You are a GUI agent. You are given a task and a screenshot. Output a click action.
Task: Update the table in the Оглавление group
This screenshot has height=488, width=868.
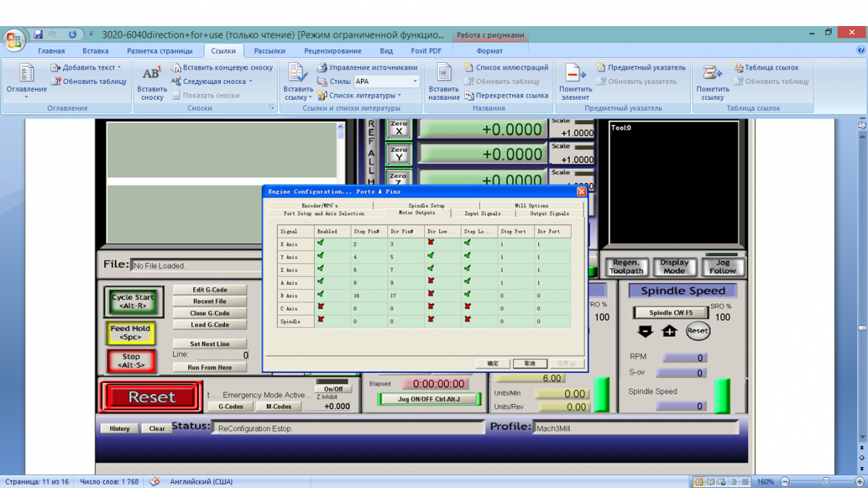tap(88, 82)
